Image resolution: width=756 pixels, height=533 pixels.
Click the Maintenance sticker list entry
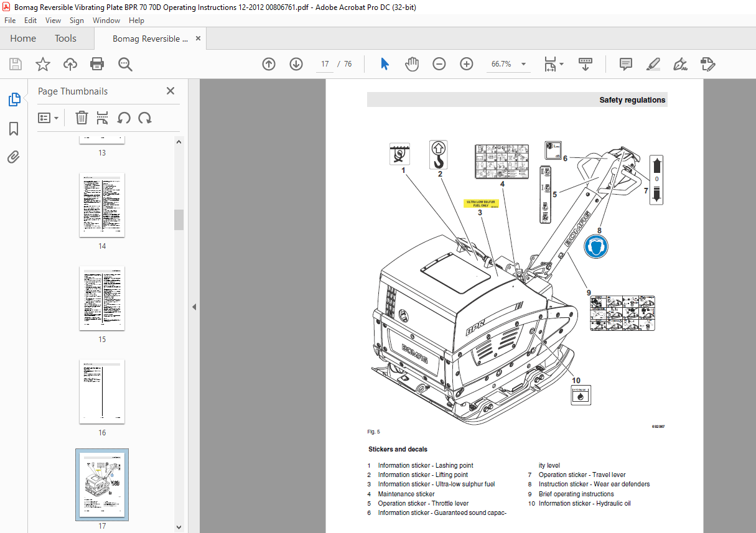click(x=406, y=494)
